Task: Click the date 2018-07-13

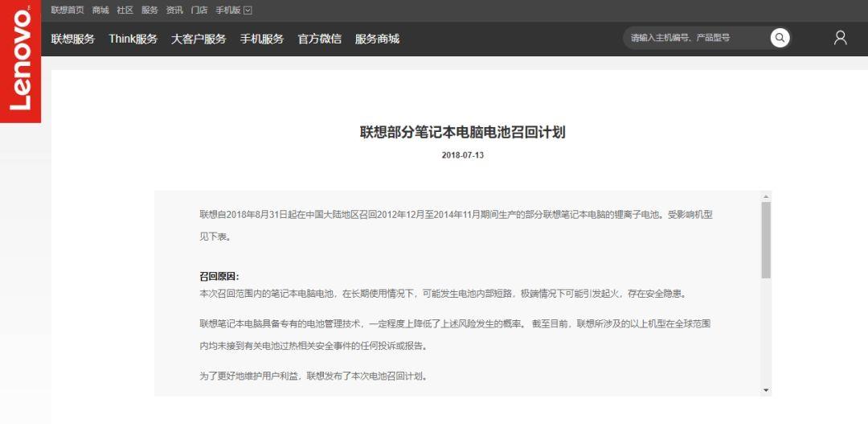Action: click(x=463, y=155)
